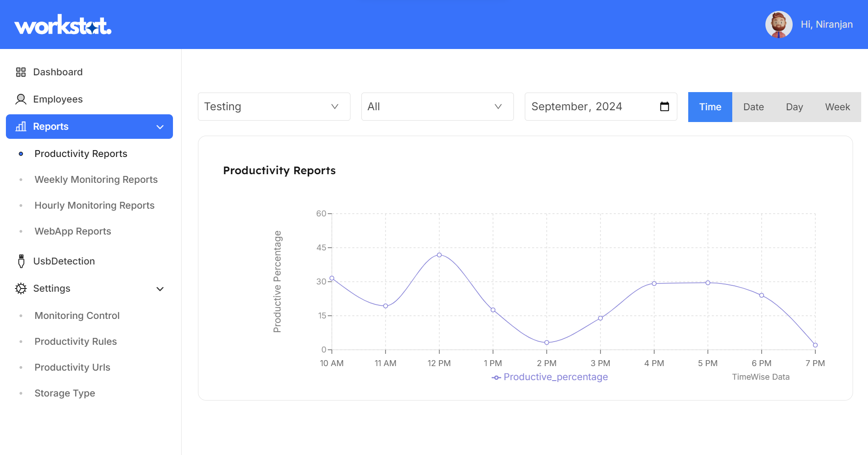This screenshot has width=868, height=455.
Task: Click the 12 PM chart data point
Action: [x=439, y=254]
